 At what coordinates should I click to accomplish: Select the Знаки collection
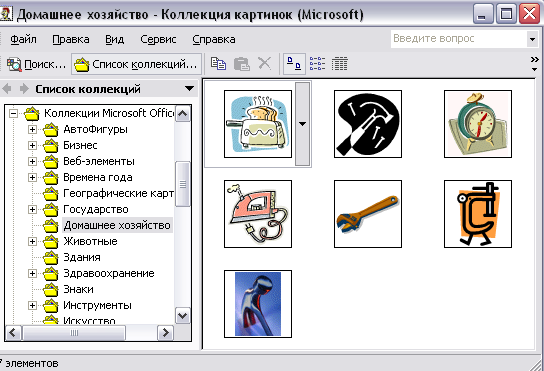78,289
